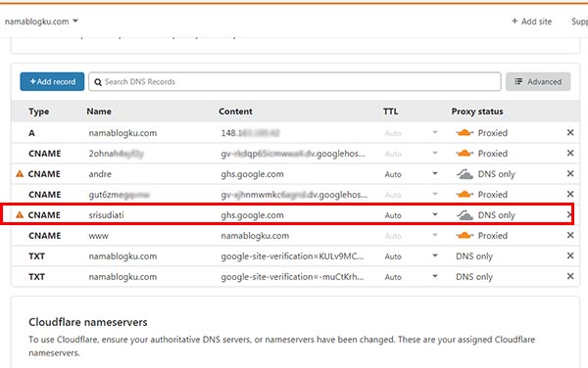Expand TTL dropdown for andre record
The height and width of the screenshot is (368, 588).
(x=435, y=173)
